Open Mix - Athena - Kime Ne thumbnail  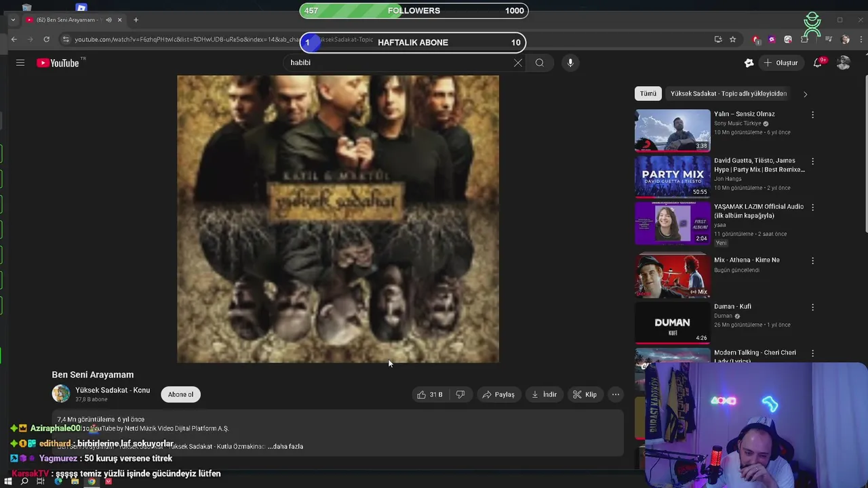(673, 276)
